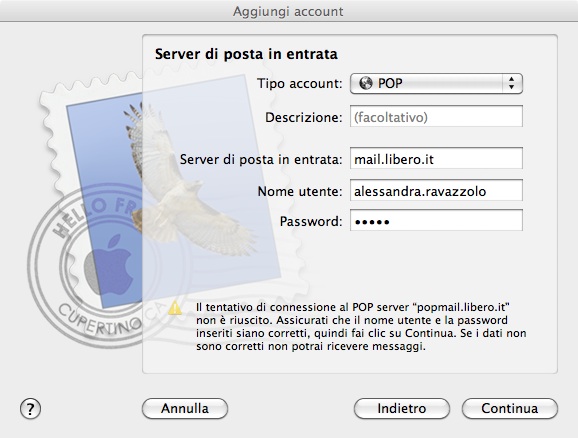Click the Cupertino postmark graphic
This screenshot has width=578, height=438.
coord(92,273)
